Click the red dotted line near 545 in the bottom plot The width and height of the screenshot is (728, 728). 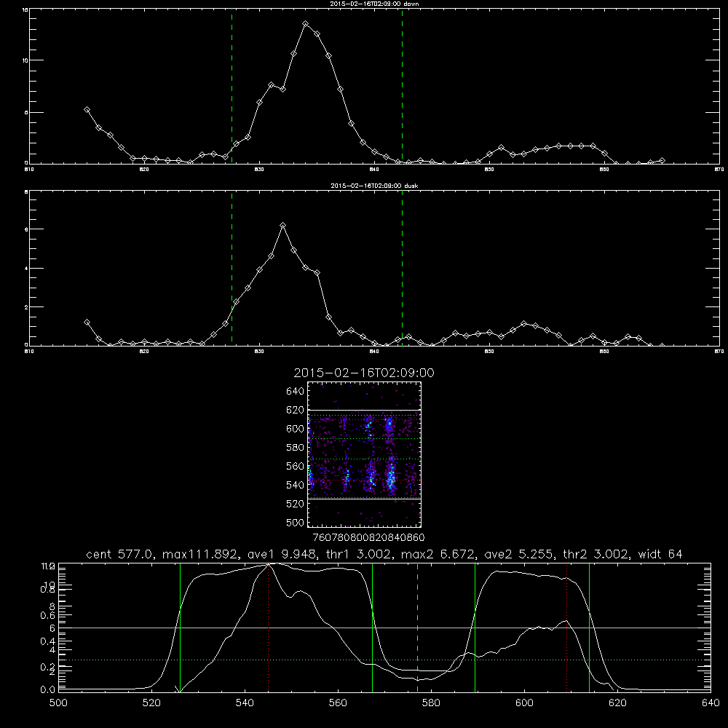pos(269,628)
